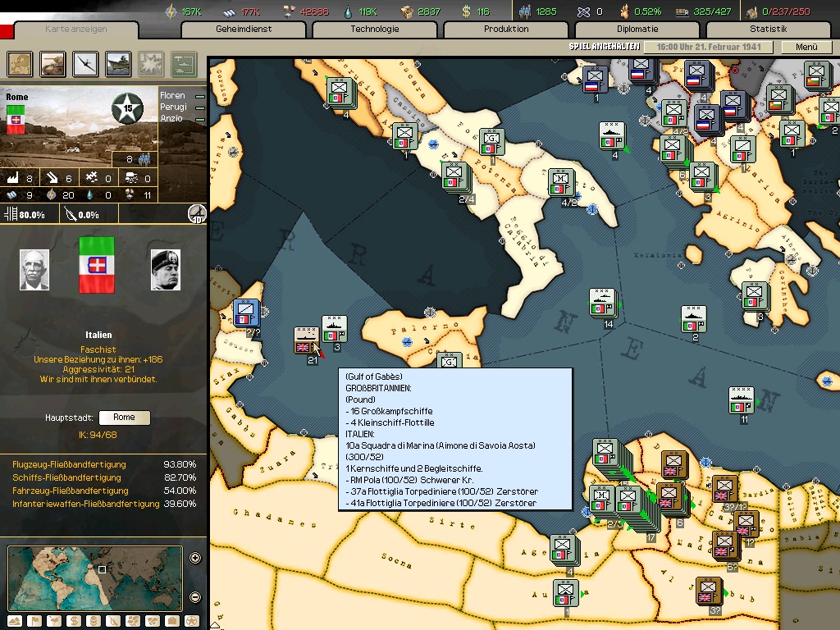This screenshot has width=840, height=630.
Task: Click the Rome capital button next to Hauptstadt
Action: click(x=124, y=418)
